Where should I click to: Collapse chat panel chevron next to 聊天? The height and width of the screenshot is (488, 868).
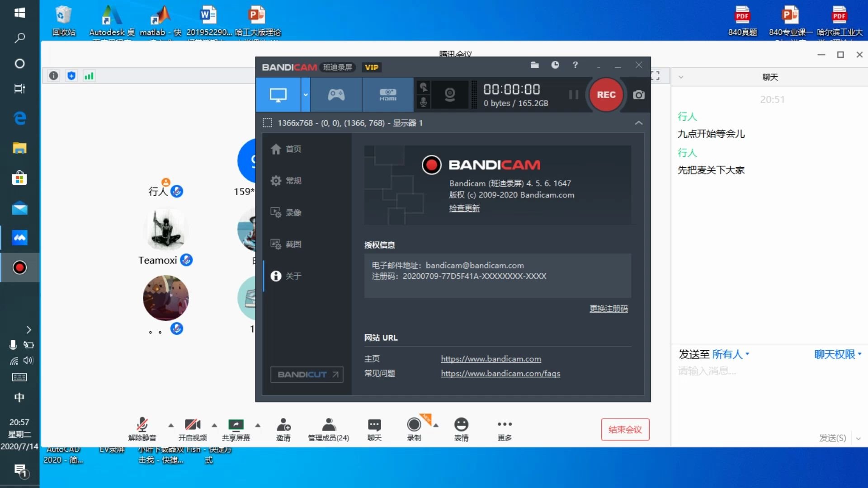(x=681, y=77)
